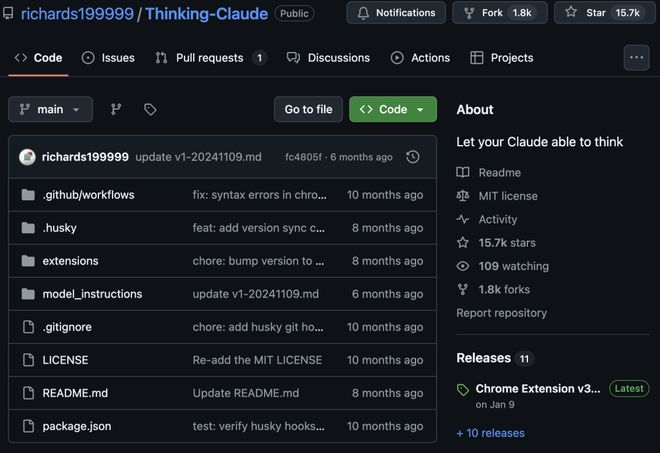This screenshot has height=453, width=660.
Task: Expand the green Code dropdown button
Action: 393,109
